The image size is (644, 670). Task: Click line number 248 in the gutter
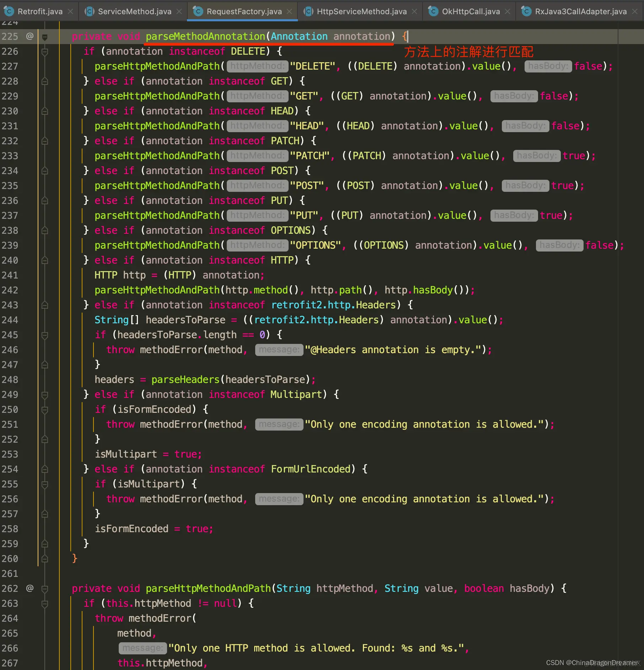(x=10, y=379)
